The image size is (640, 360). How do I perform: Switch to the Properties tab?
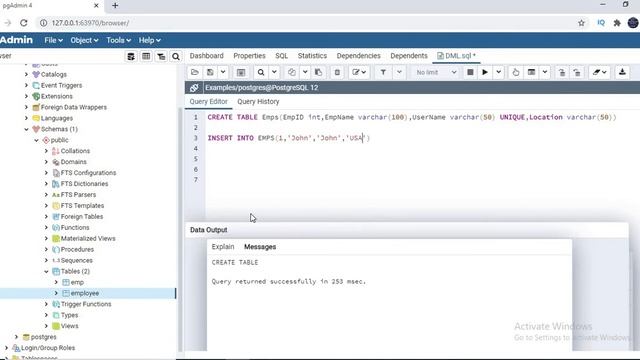coord(249,56)
